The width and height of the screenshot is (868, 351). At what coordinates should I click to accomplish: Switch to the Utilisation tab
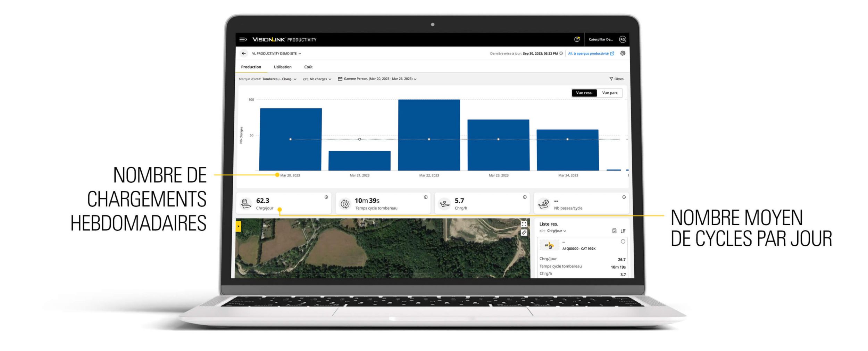(x=282, y=67)
